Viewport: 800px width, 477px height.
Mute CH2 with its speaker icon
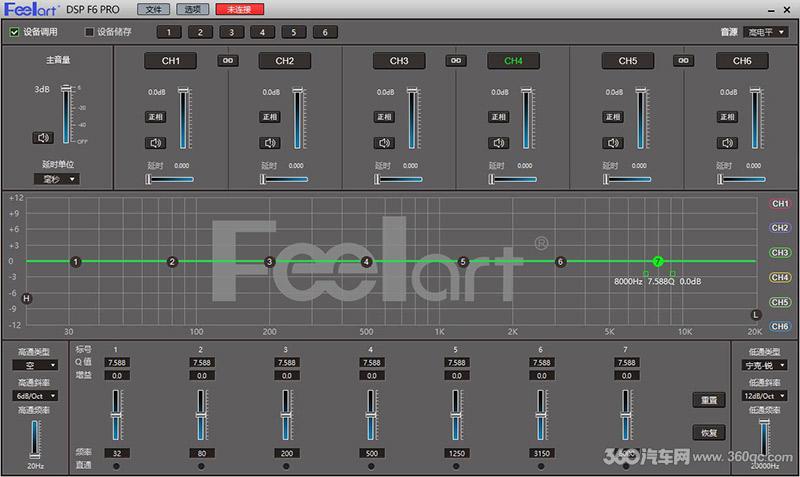(270, 143)
